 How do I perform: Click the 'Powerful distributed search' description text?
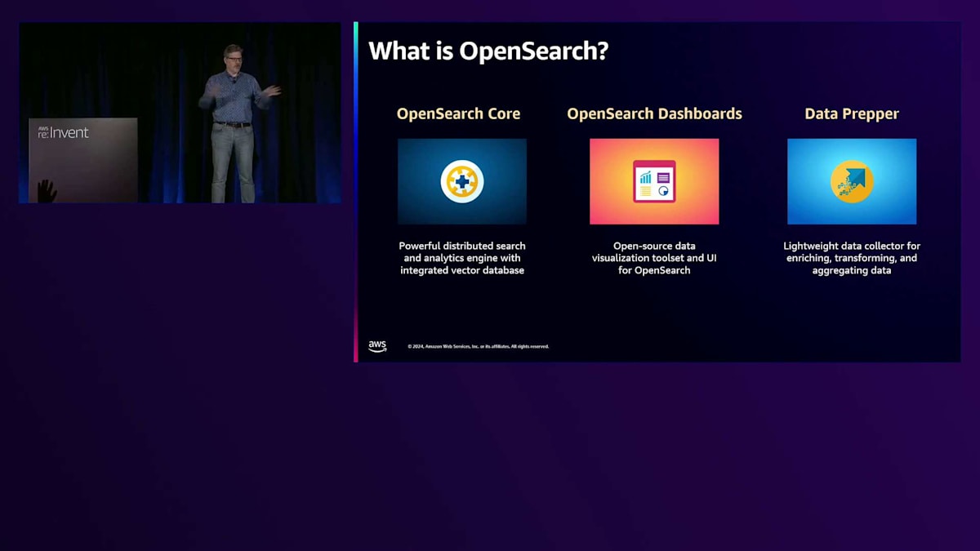click(462, 258)
